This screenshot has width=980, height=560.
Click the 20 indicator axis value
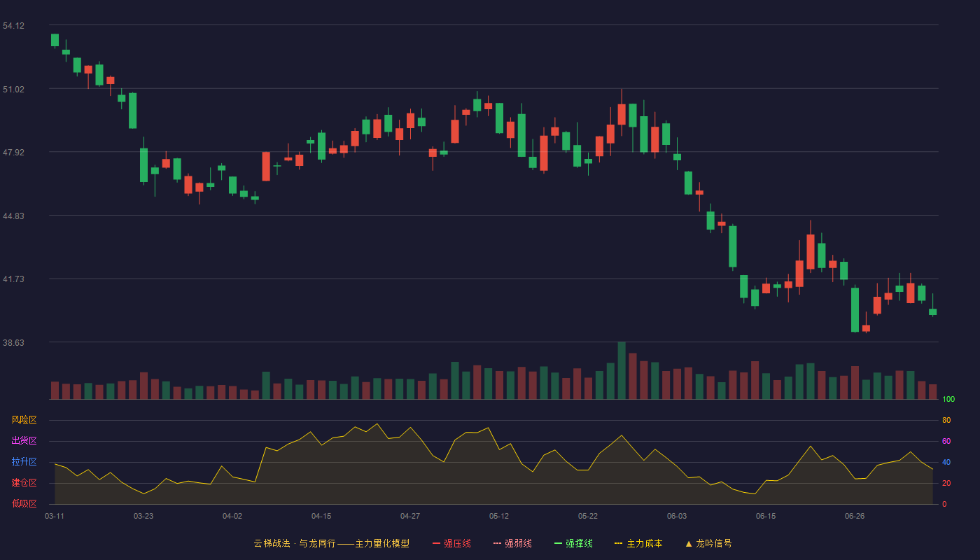click(x=946, y=483)
